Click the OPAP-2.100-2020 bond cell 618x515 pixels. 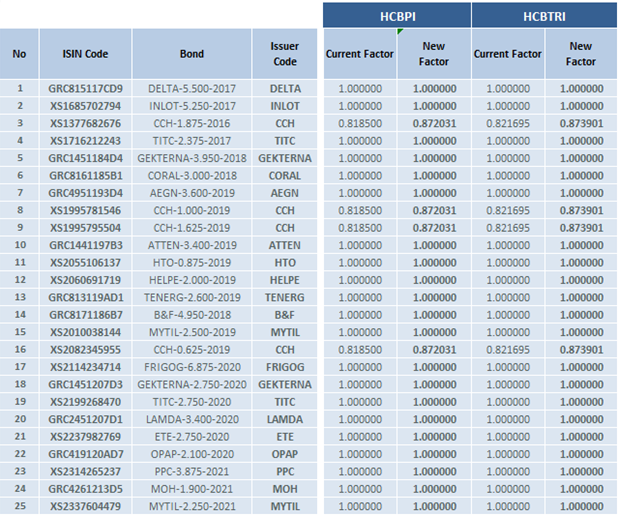click(191, 453)
